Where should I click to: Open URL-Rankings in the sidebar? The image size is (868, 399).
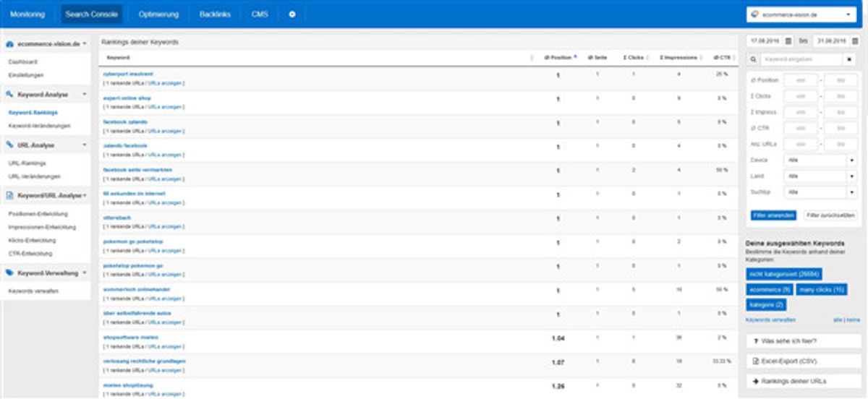point(27,163)
